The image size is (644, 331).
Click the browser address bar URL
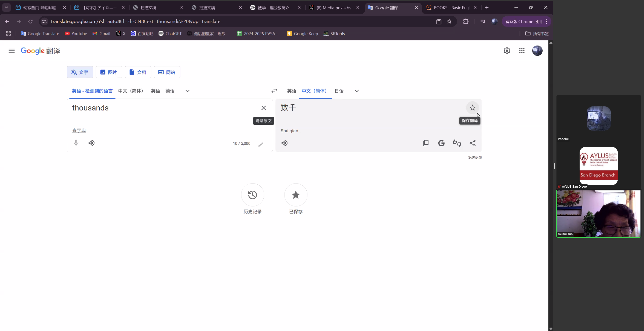pyautogui.click(x=136, y=22)
